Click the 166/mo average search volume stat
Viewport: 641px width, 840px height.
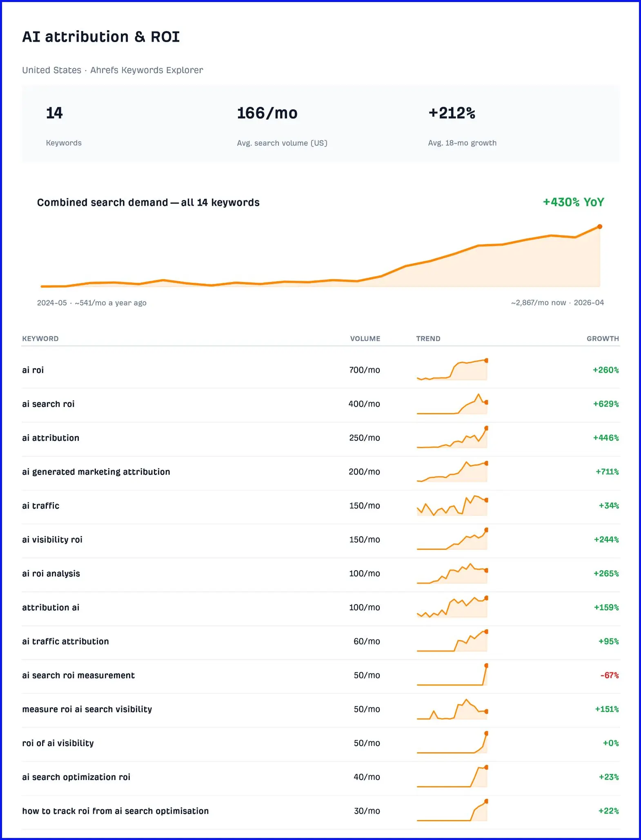(x=267, y=113)
